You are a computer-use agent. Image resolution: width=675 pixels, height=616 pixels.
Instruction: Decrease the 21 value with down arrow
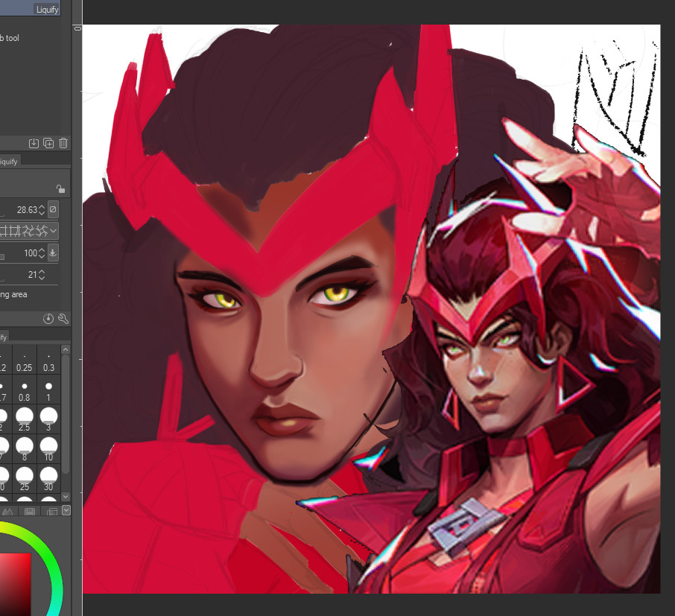(x=42, y=277)
